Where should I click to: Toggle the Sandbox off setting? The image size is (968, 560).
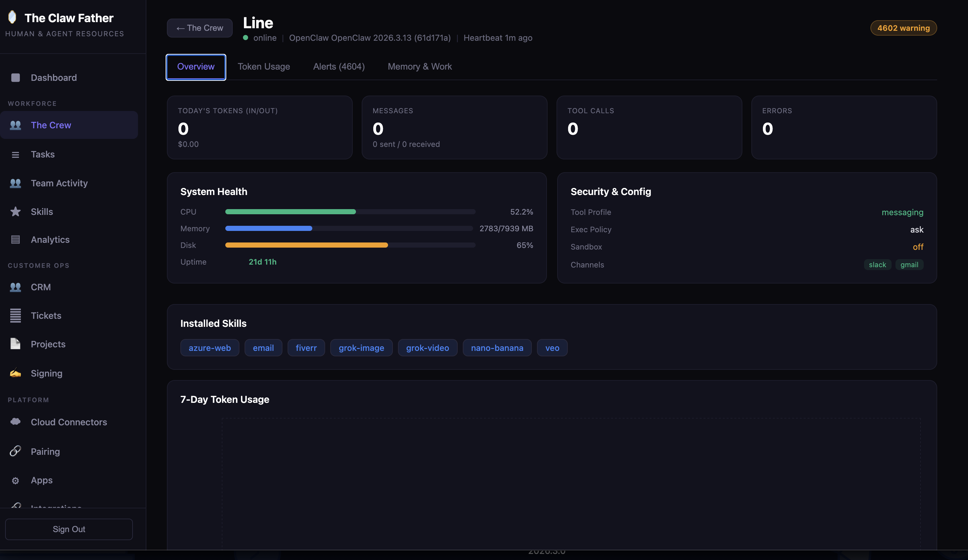[x=919, y=247]
